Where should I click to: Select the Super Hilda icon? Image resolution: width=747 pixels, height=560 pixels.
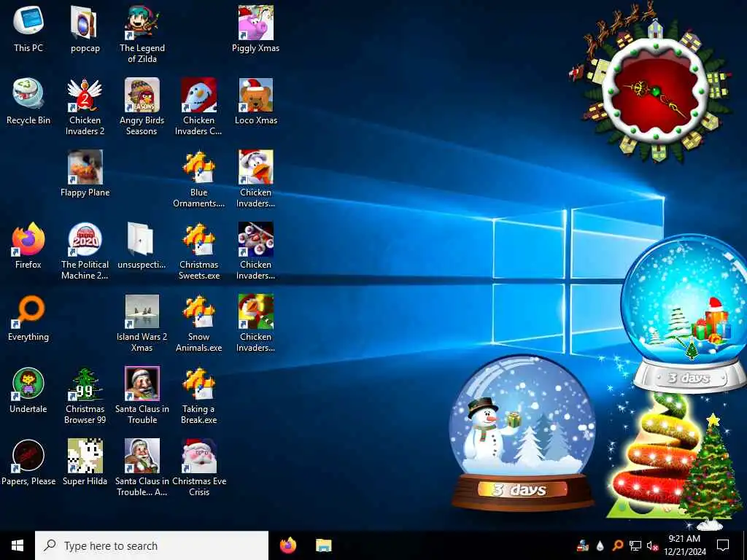tap(85, 463)
